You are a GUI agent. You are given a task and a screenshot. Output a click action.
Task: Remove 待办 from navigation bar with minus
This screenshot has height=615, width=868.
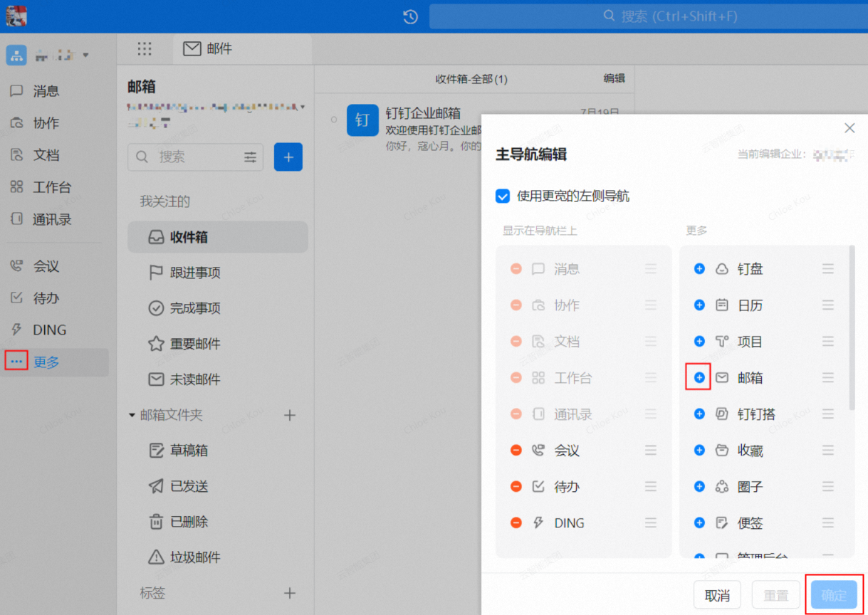point(516,486)
